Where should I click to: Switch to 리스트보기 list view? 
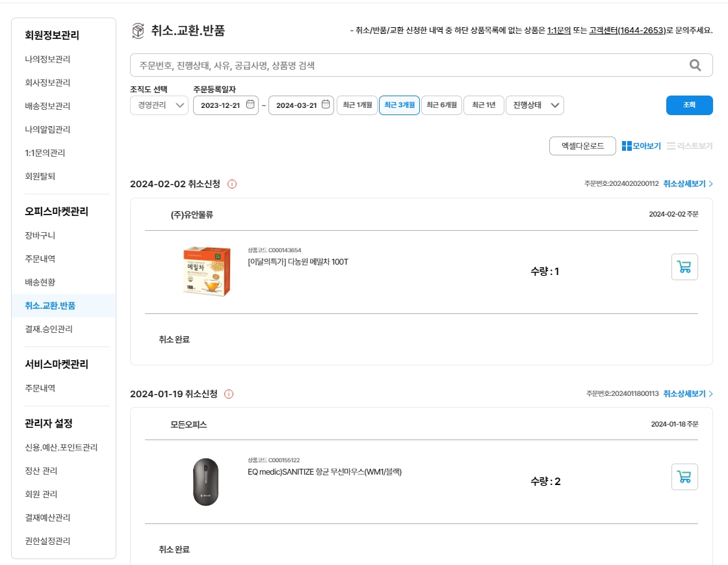(x=690, y=146)
